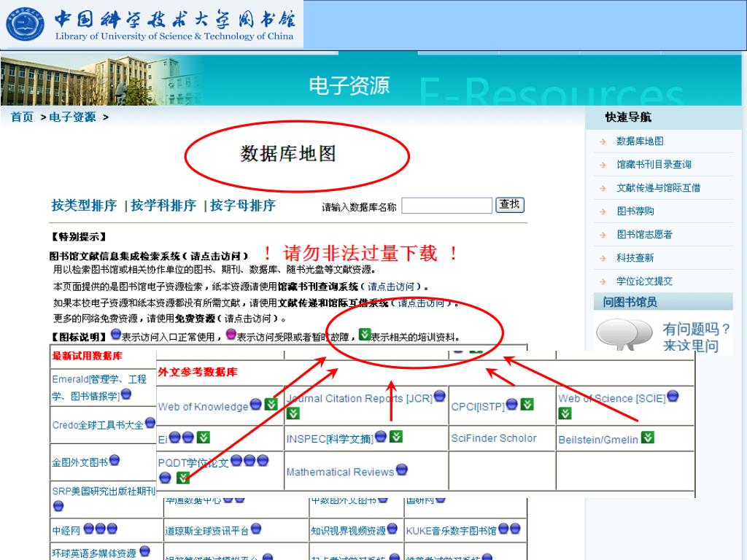This screenshot has height=560, width=747.
Task: Click the blue access icon after Web of Knowledge
Action: (x=256, y=404)
